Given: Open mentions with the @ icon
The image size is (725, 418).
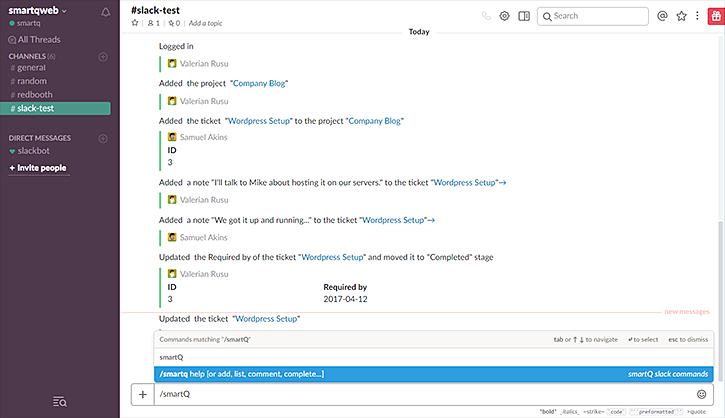Looking at the screenshot, I should [x=662, y=16].
